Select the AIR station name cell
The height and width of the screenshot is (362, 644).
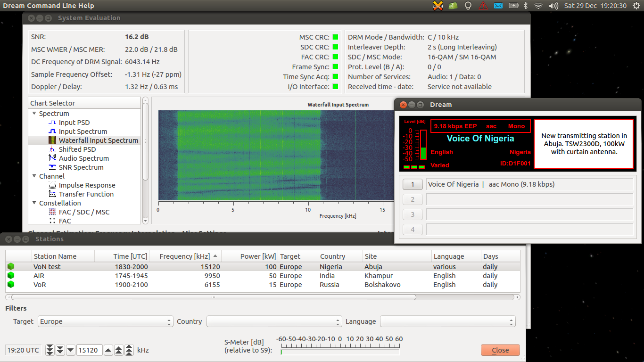[x=39, y=275]
